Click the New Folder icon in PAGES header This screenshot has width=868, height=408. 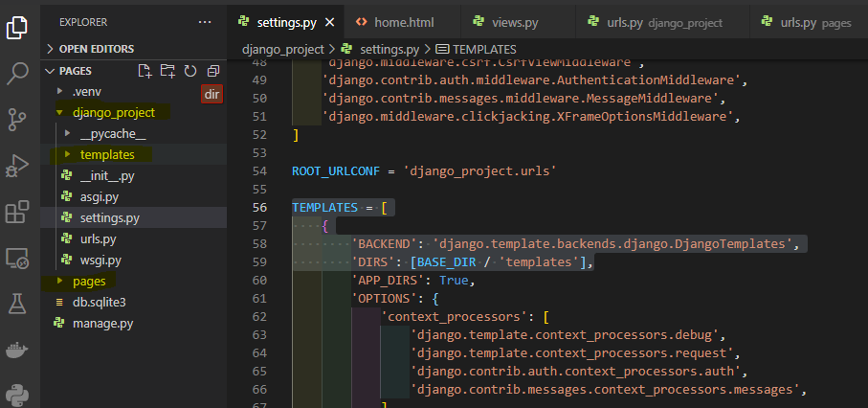[x=167, y=71]
